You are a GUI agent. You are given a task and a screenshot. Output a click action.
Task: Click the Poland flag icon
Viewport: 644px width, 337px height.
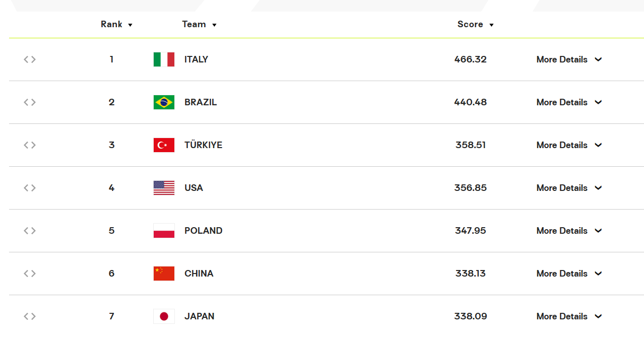pos(164,231)
